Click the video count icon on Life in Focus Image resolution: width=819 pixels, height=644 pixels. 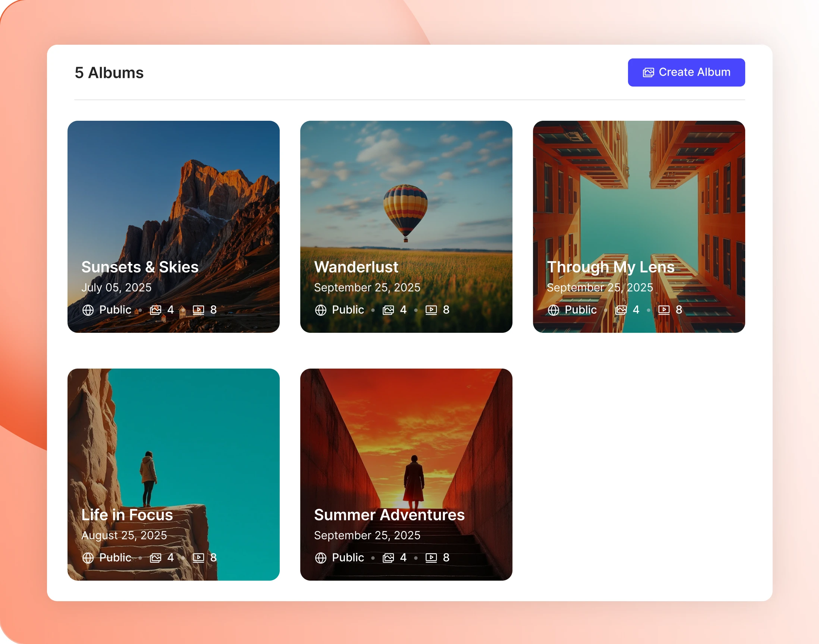pos(198,558)
